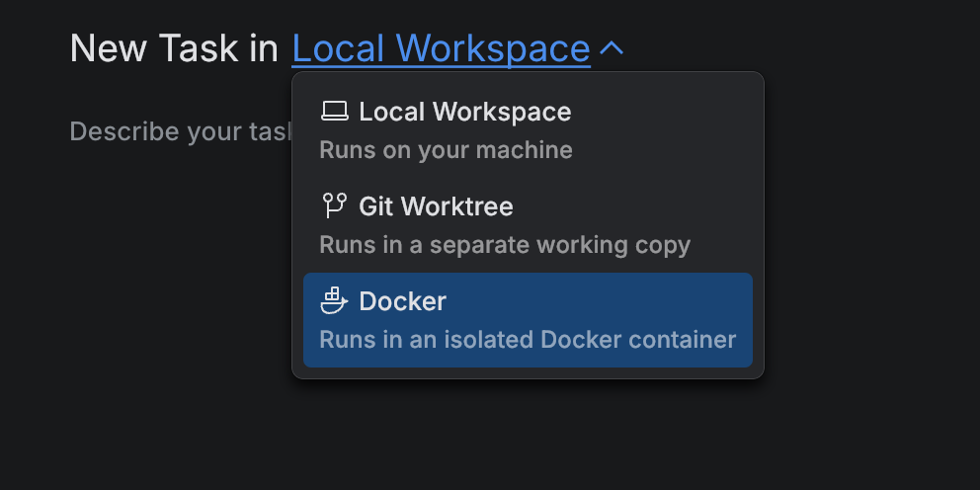Image resolution: width=980 pixels, height=490 pixels.
Task: Click 'Runs on your machine' description
Action: [446, 150]
